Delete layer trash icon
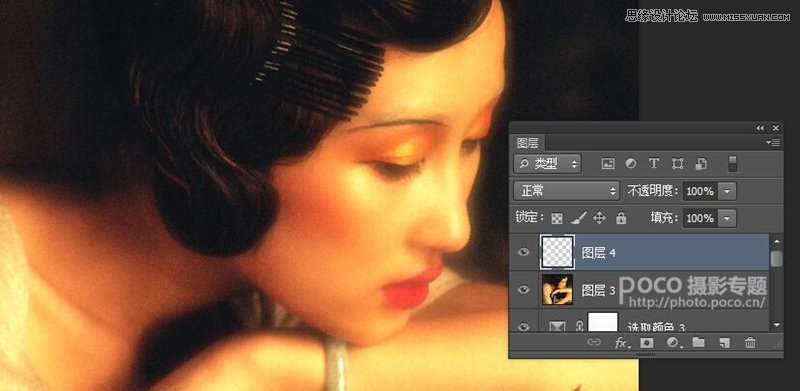This screenshot has width=800, height=391. pos(750,343)
